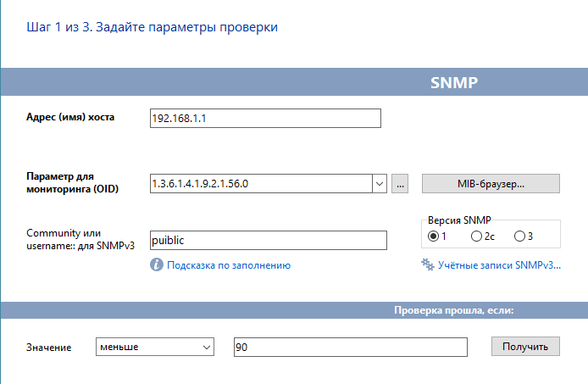Open the MIB-браузер button
The image size is (588, 384).
[491, 184]
